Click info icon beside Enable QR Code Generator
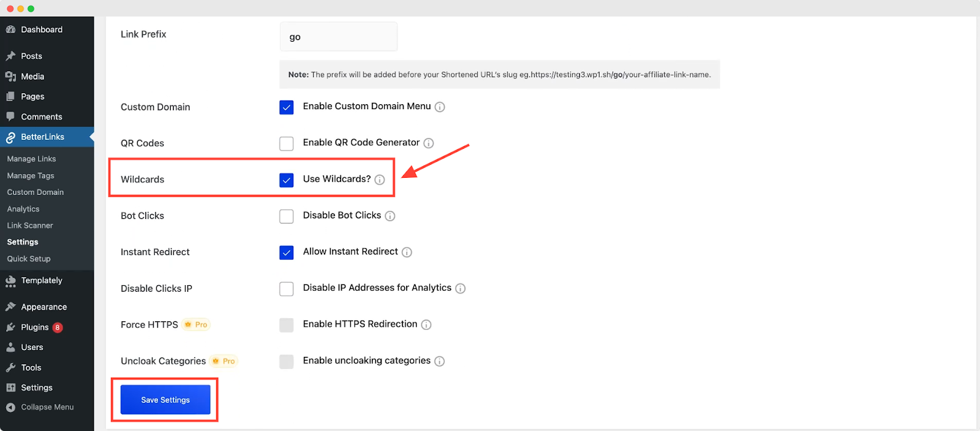 pyautogui.click(x=429, y=143)
